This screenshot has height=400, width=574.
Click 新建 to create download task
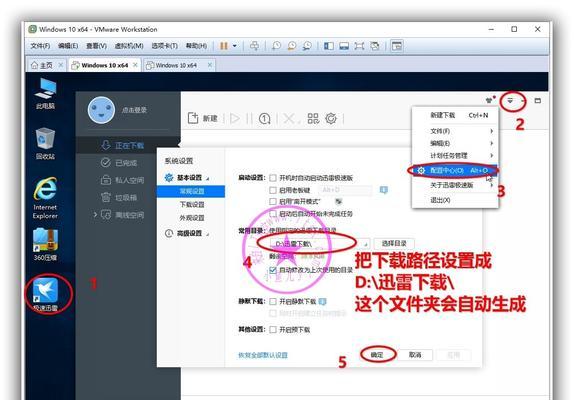(x=202, y=118)
